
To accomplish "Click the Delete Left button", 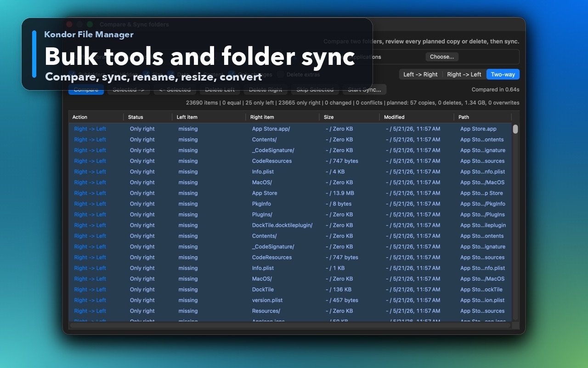I will (220, 90).
